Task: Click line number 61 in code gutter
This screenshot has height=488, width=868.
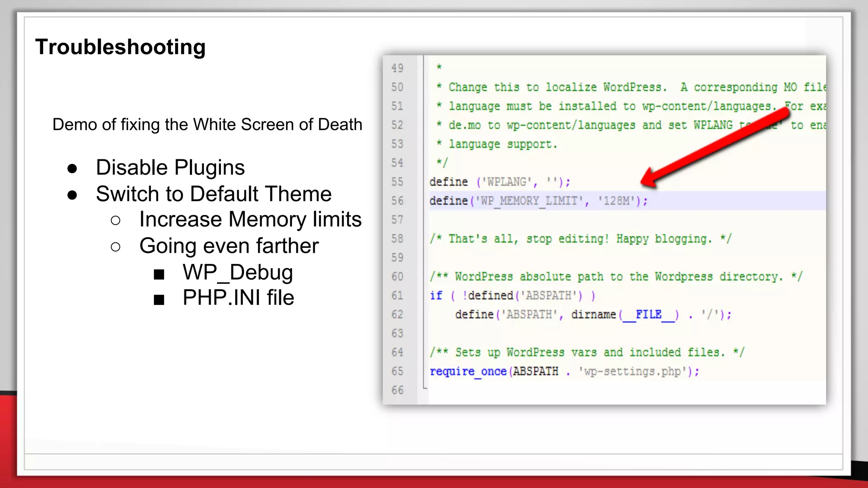Action: click(397, 295)
